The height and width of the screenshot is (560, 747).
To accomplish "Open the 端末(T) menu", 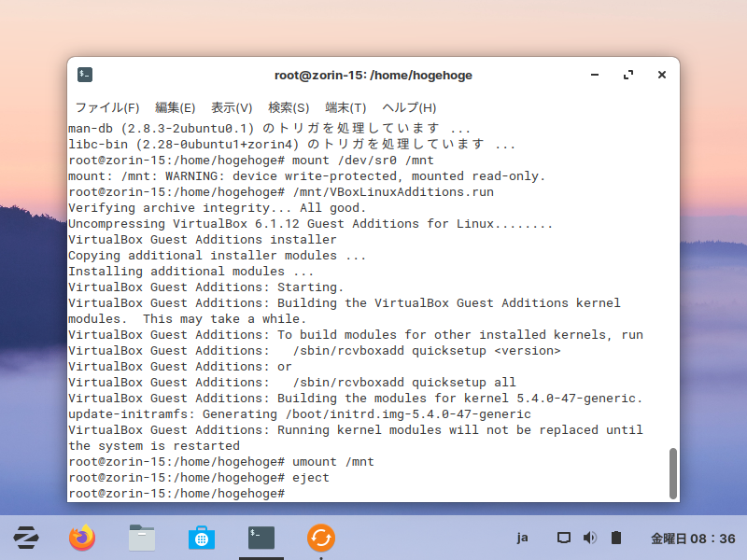I will [345, 107].
